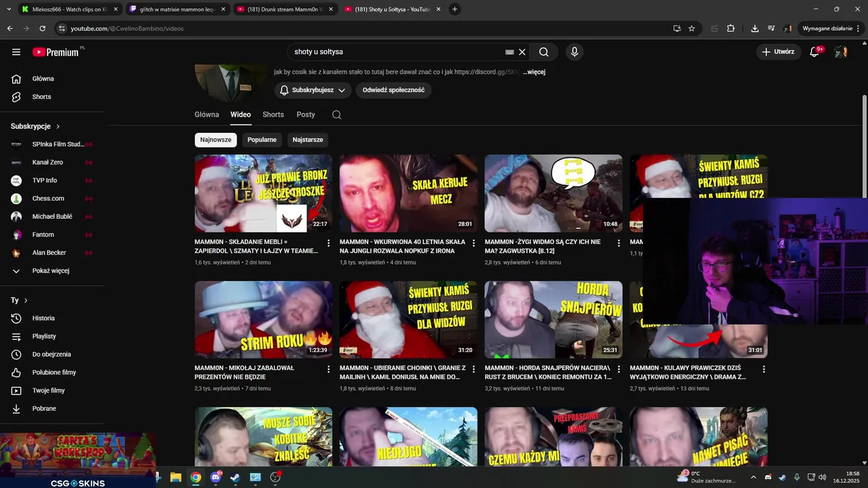
Task: Expand channel description with ...więcej
Action: tap(534, 72)
